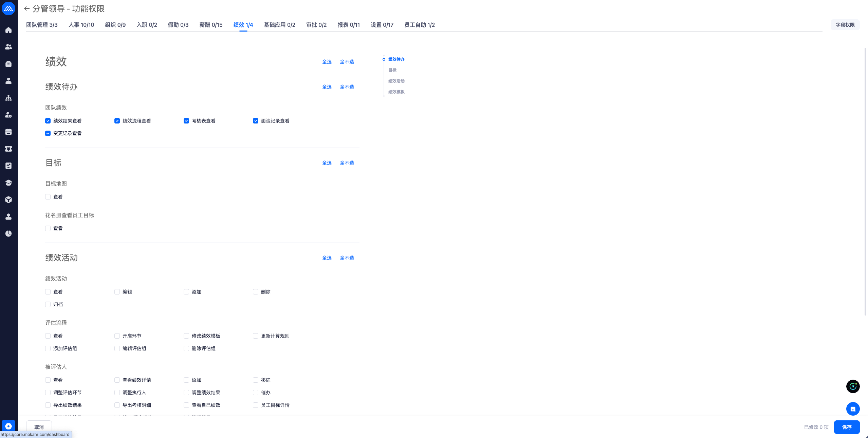Open the organization chart sidebar icon
Image resolution: width=868 pixels, height=438 pixels.
tap(8, 98)
